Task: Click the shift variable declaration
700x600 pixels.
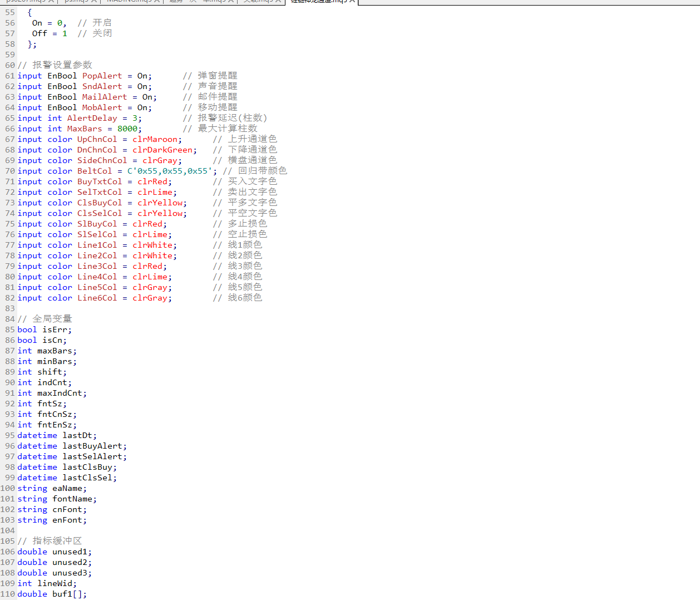Action: point(42,372)
